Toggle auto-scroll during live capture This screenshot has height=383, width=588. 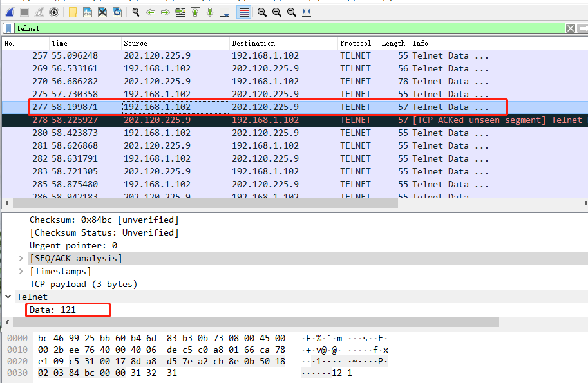(225, 12)
